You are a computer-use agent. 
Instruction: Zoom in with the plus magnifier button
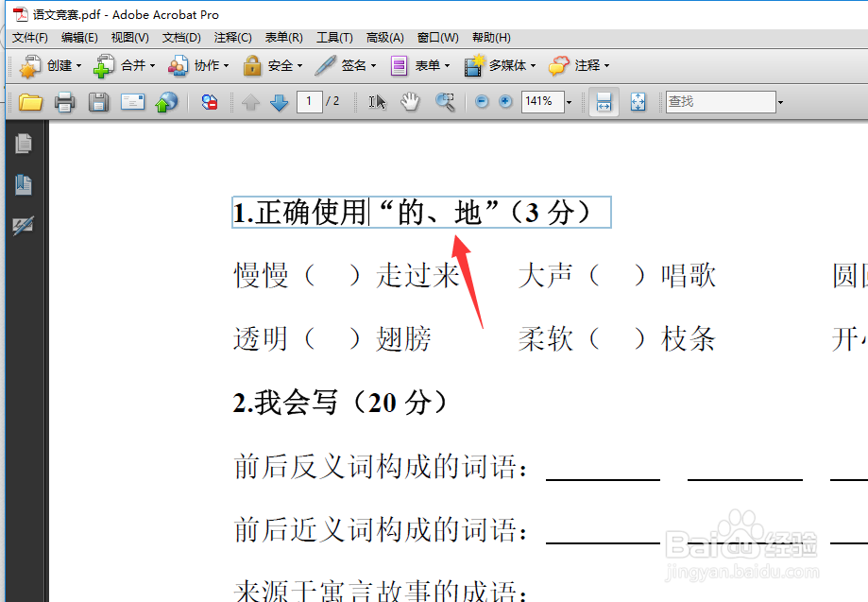(503, 100)
